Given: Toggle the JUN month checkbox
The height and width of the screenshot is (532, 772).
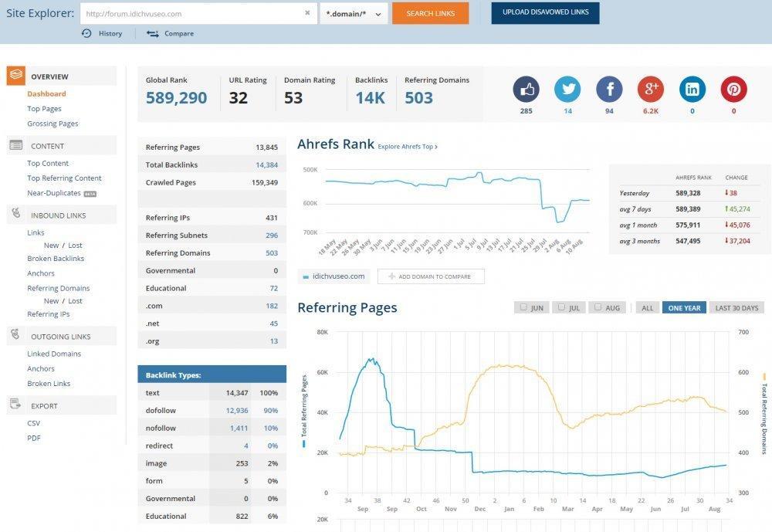Looking at the screenshot, I should (x=524, y=307).
